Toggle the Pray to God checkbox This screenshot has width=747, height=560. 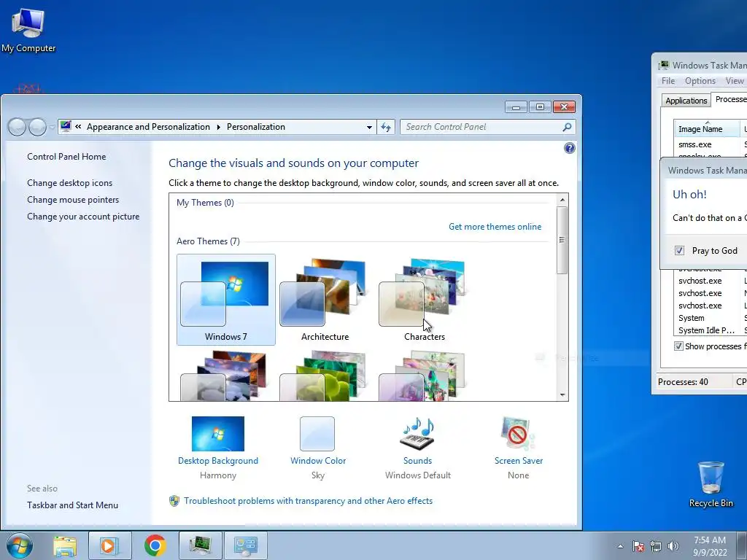pos(680,251)
